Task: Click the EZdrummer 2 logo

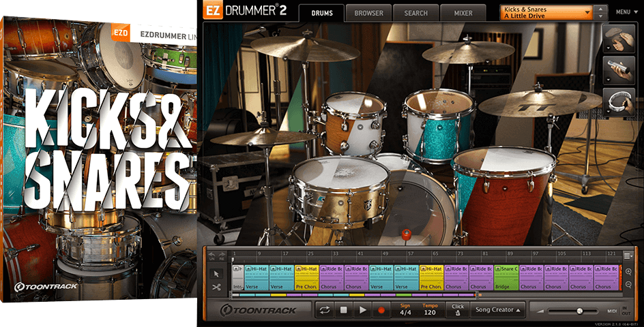Action: pos(245,11)
